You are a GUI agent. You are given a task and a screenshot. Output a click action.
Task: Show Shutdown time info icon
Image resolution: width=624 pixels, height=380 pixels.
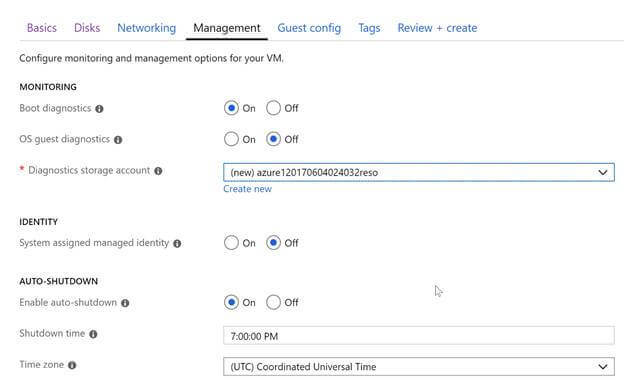(93, 334)
